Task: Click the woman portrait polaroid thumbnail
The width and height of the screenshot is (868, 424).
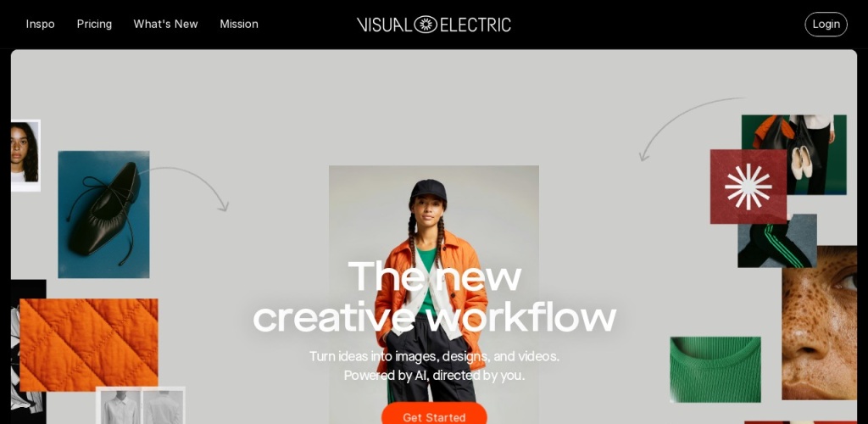Action: pos(25,155)
